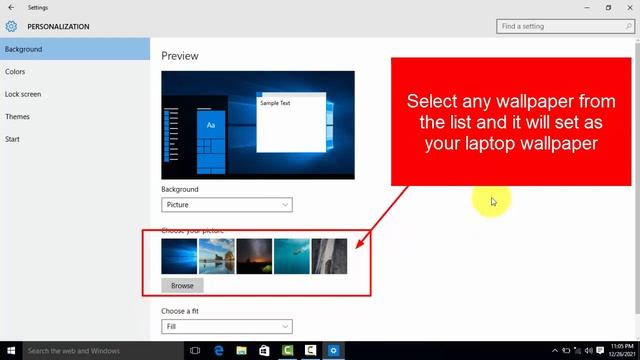Choose the underwater swimmer wallpaper thumbnail
The width and height of the screenshot is (640, 360).
(x=292, y=256)
